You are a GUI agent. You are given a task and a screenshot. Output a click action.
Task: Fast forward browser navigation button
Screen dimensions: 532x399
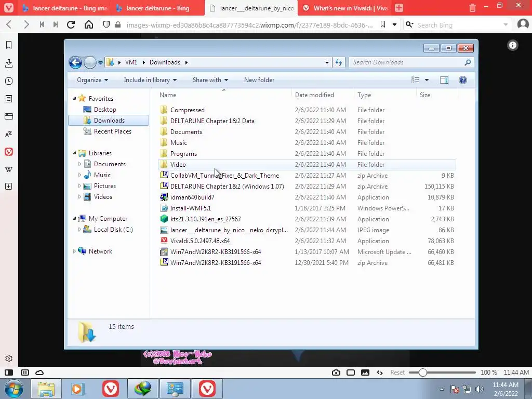(x=56, y=25)
